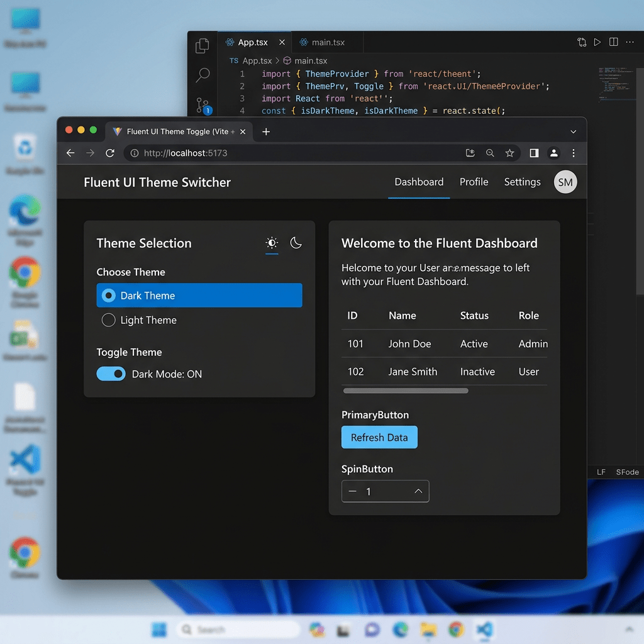This screenshot has width=644, height=644.
Task: Open a new browser tab with plus
Action: [x=266, y=131]
